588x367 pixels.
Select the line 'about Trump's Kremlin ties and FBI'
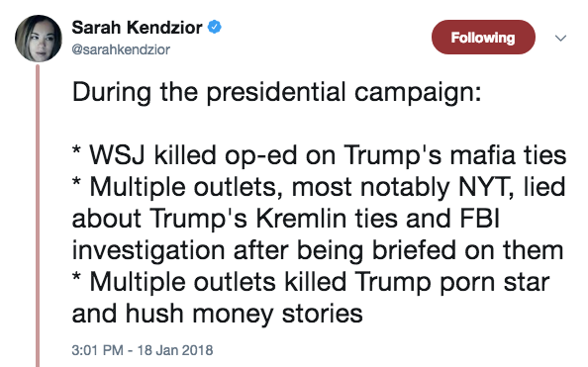pyautogui.click(x=286, y=219)
